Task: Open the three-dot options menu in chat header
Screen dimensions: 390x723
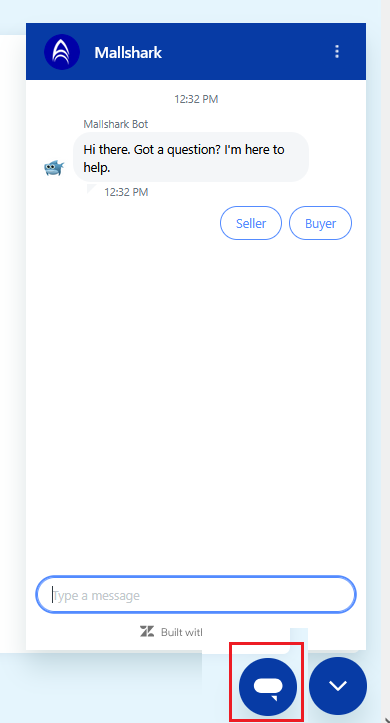Action: tap(337, 52)
